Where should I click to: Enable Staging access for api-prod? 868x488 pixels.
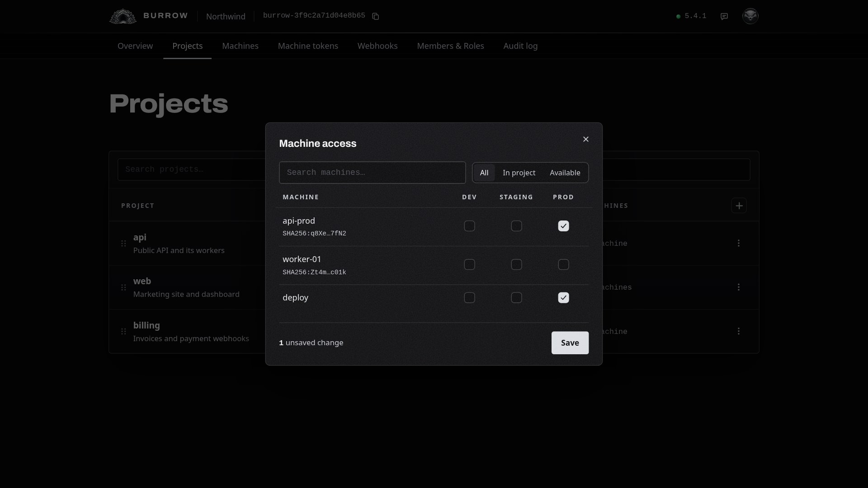[x=516, y=226]
